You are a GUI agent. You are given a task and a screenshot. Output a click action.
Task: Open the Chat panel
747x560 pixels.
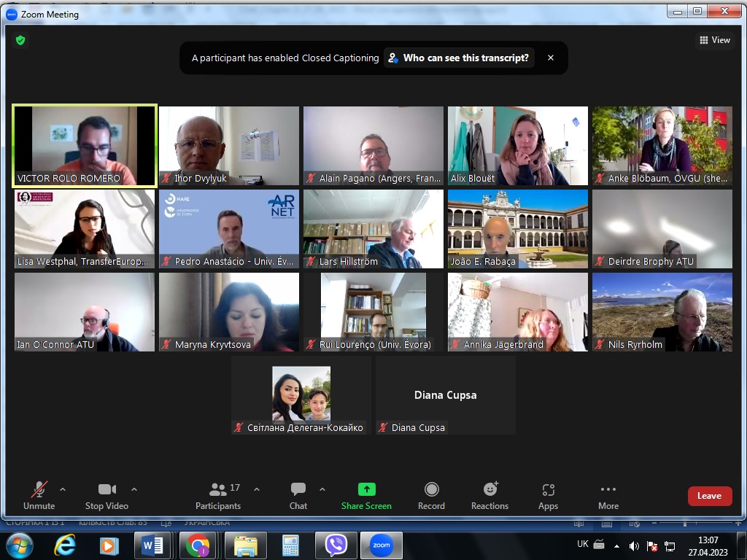point(298,495)
